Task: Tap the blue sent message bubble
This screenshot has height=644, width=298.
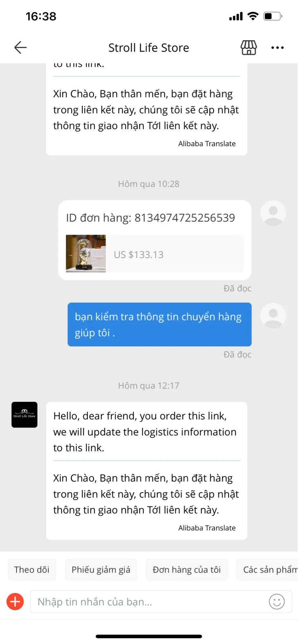Action: pyautogui.click(x=159, y=325)
